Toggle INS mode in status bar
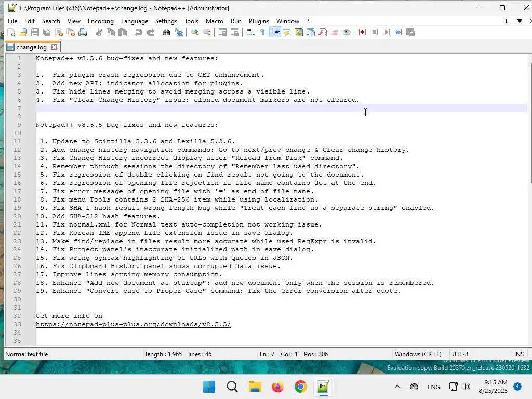The height and width of the screenshot is (399, 532). [519, 354]
